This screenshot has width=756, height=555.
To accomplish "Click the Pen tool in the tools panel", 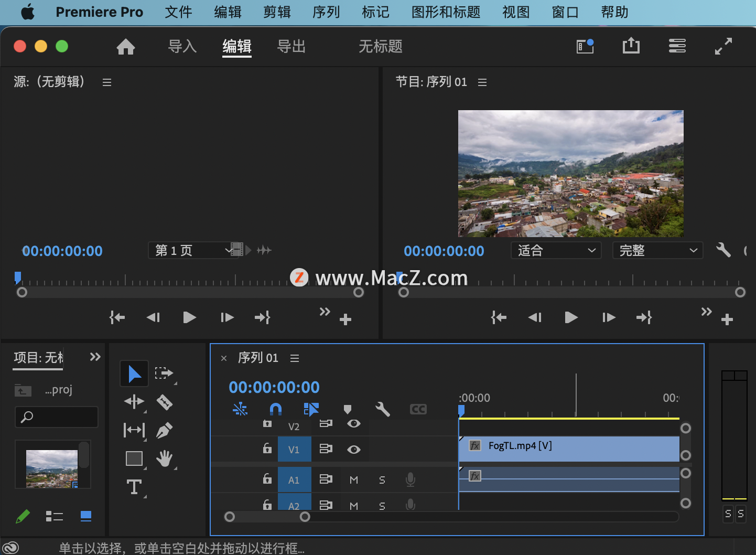I will coord(164,430).
